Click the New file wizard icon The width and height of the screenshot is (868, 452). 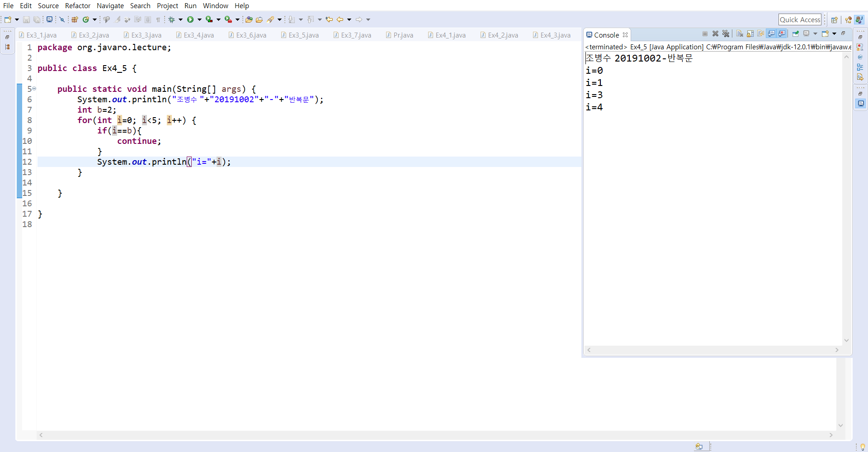click(x=8, y=19)
